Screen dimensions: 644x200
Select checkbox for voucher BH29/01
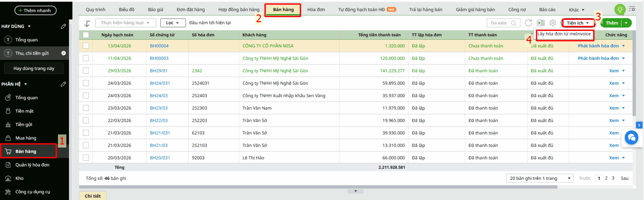[86, 71]
